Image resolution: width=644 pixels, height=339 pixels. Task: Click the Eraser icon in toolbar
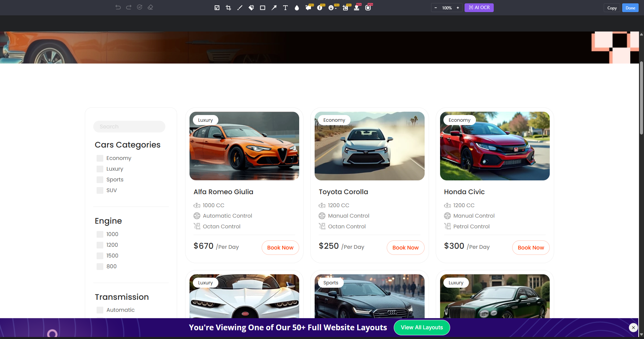[150, 7]
